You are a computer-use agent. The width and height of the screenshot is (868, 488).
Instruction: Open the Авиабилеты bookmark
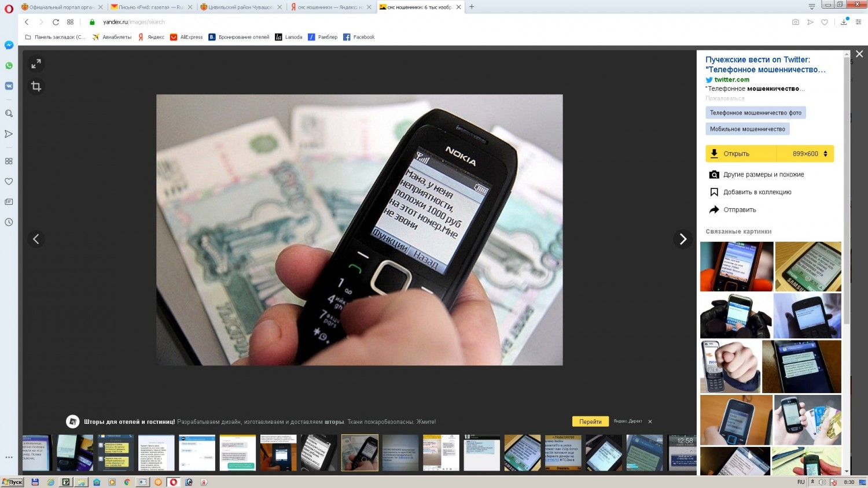112,37
